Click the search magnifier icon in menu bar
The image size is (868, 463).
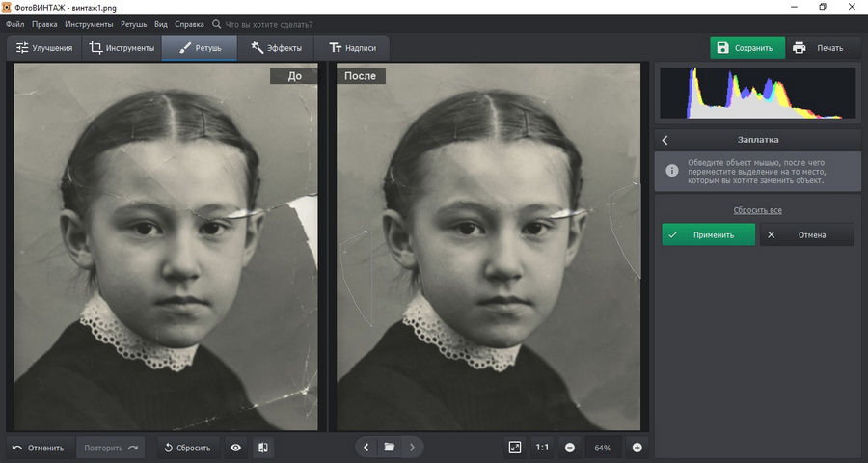[216, 24]
